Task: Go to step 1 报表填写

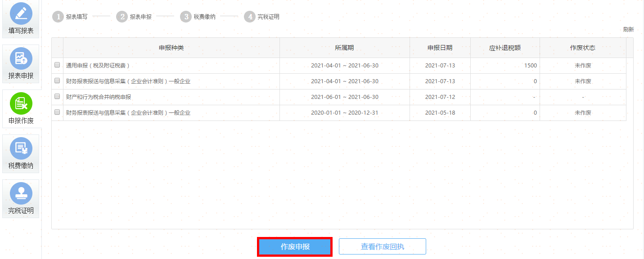Action: [70, 17]
